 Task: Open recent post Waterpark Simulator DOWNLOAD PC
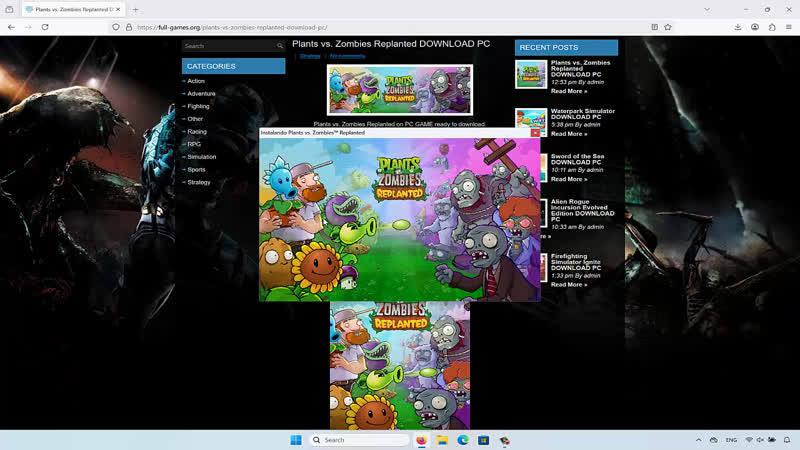(583, 114)
